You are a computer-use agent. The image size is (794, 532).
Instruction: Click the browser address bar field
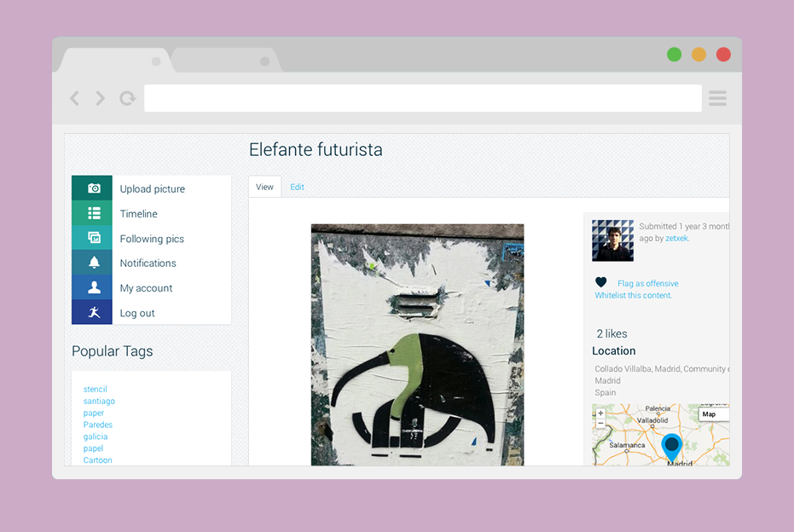click(423, 98)
